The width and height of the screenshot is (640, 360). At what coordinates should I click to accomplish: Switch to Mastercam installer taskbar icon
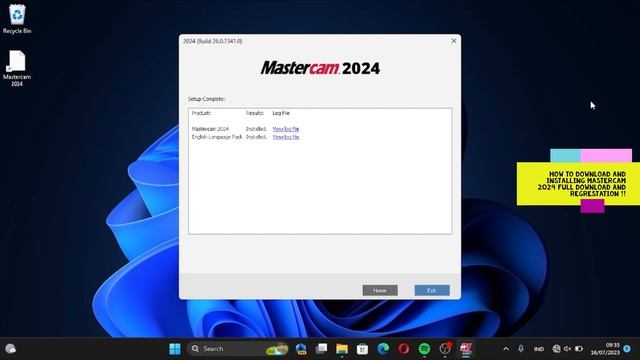[x=465, y=349]
